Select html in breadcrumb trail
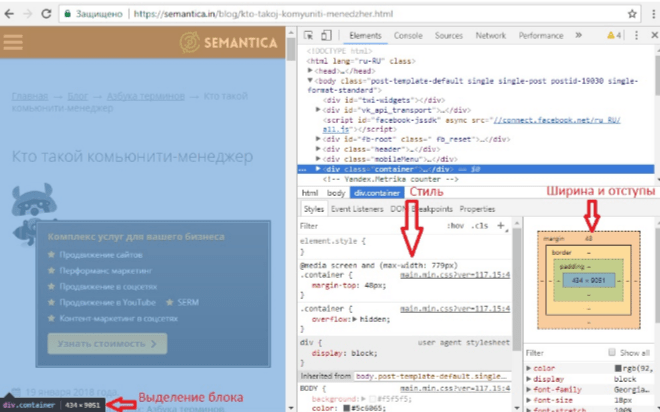 tap(310, 193)
